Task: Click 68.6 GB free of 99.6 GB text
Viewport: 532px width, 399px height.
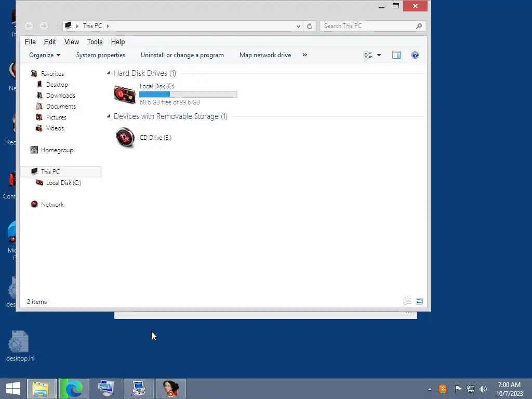Action: [170, 102]
